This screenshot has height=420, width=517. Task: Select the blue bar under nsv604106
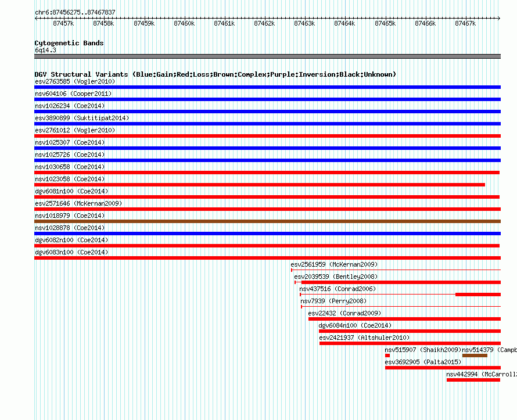tap(267, 99)
